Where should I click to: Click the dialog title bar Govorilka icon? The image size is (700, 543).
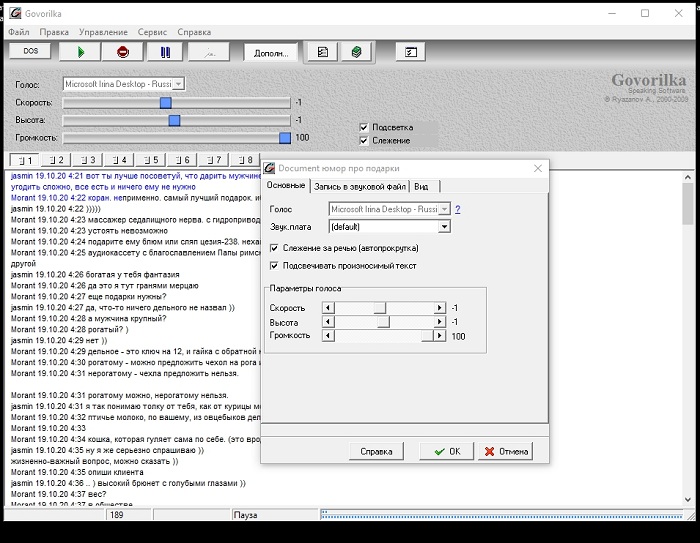coord(269,168)
